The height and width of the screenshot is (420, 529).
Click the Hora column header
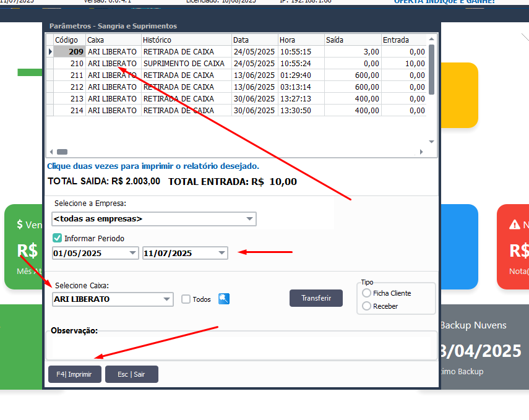pos(301,40)
